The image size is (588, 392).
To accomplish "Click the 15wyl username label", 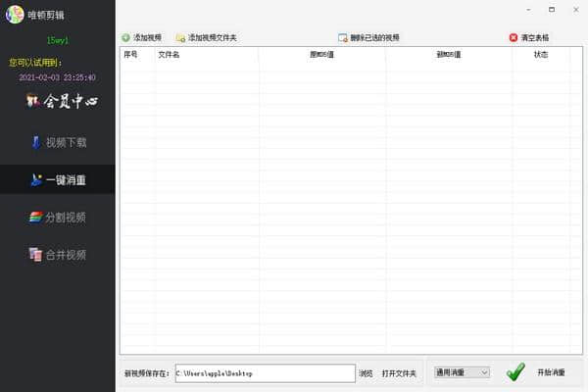I will [x=58, y=40].
